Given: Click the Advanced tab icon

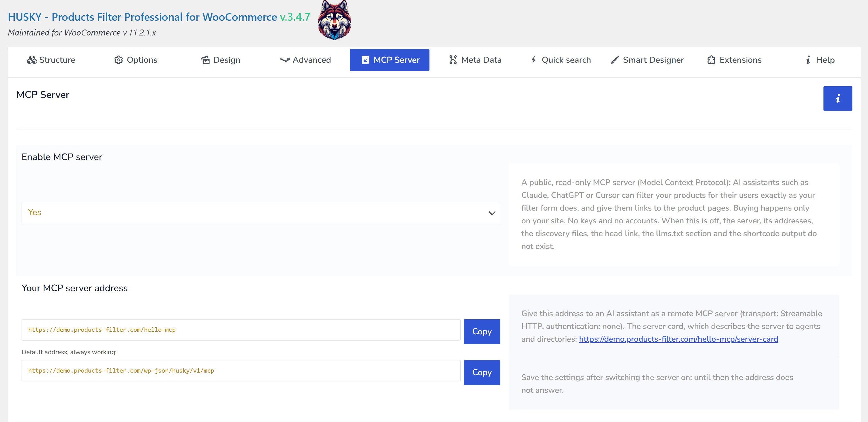Looking at the screenshot, I should click(285, 60).
